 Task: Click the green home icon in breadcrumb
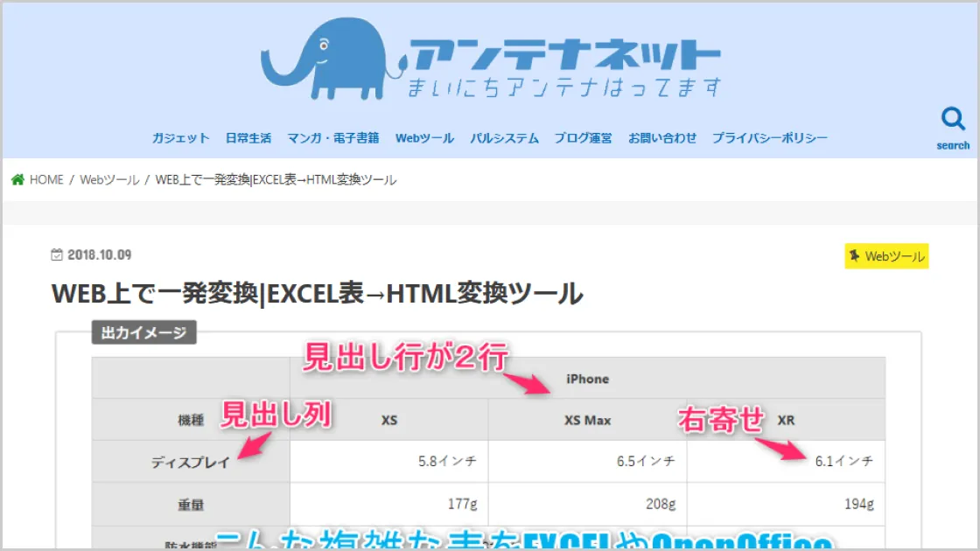pos(17,179)
